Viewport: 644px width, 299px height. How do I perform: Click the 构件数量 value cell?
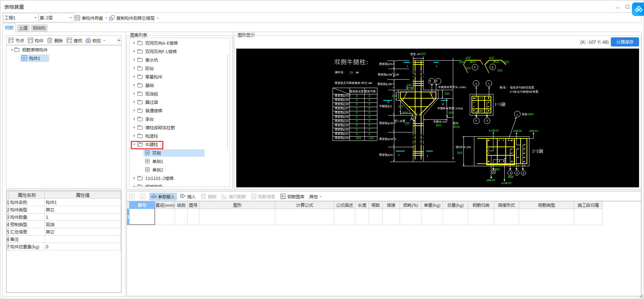click(x=83, y=217)
